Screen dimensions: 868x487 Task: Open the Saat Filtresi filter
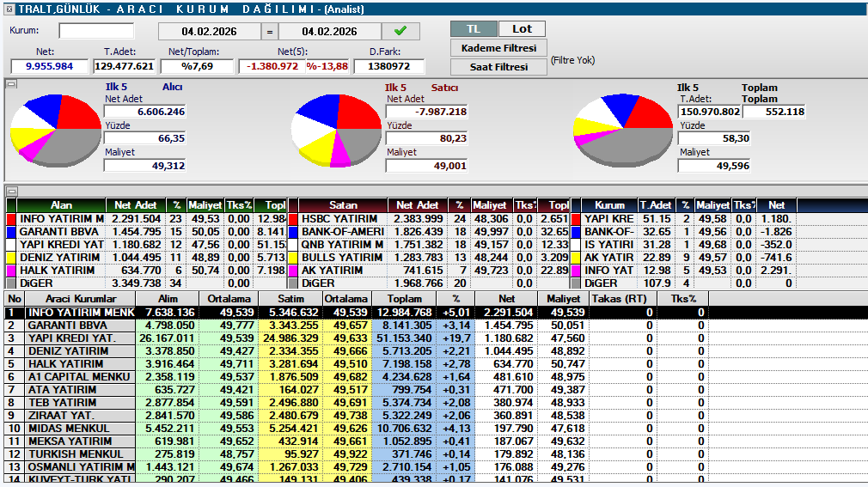click(498, 67)
